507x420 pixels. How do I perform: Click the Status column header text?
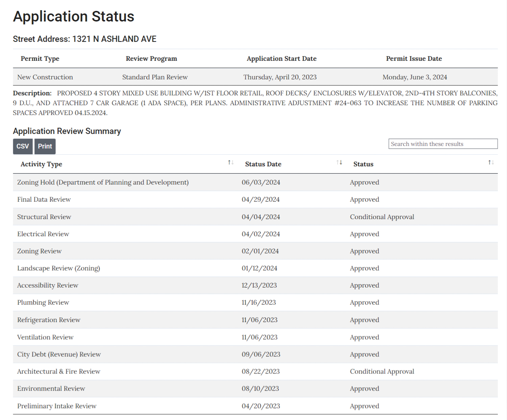[x=363, y=164]
